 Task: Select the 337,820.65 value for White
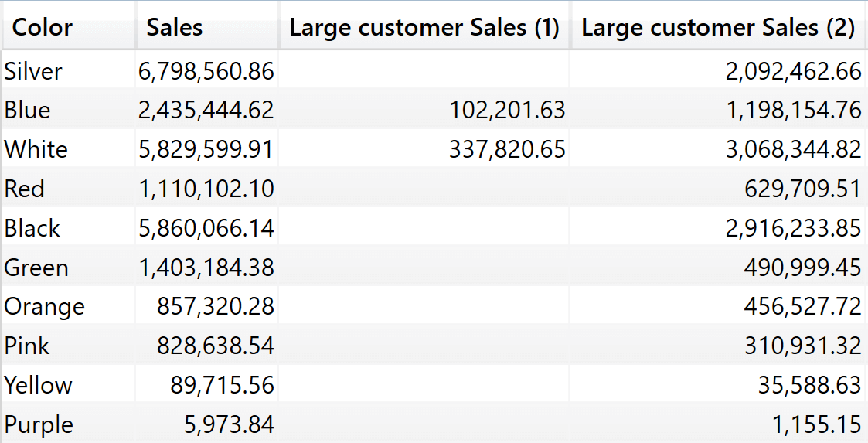pyautogui.click(x=507, y=149)
